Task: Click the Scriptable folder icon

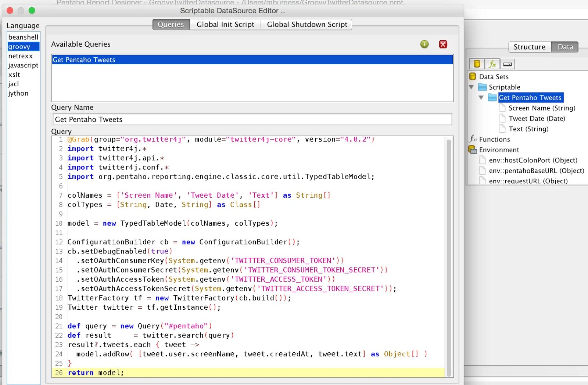Action: point(483,87)
